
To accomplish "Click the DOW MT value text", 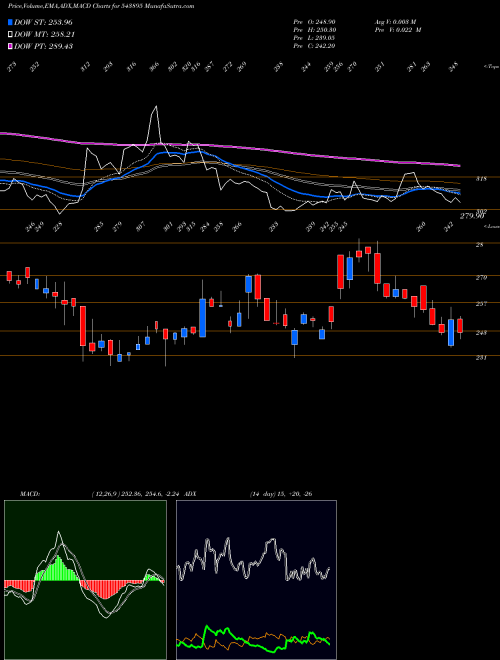I will [x=44, y=34].
